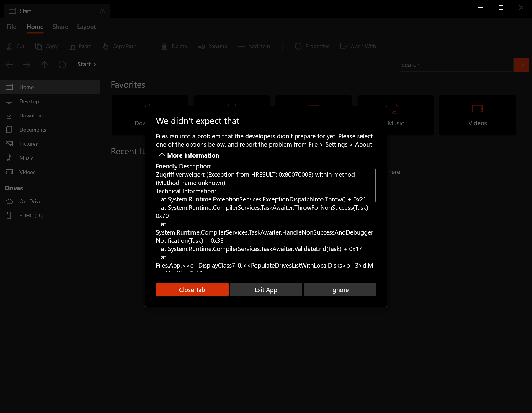532x413 pixels.
Task: Select the Copy Path tool
Action: (x=106, y=46)
